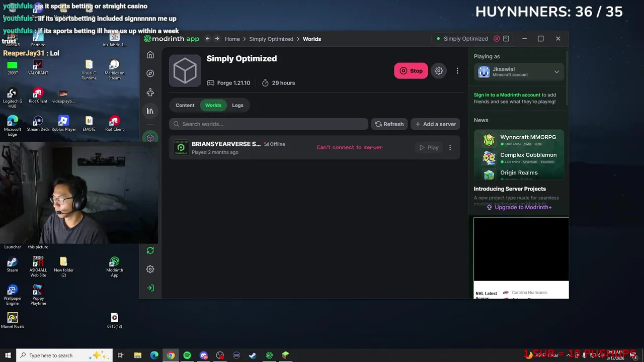Open Discover content compass icon
644x362 pixels.
tap(150, 73)
